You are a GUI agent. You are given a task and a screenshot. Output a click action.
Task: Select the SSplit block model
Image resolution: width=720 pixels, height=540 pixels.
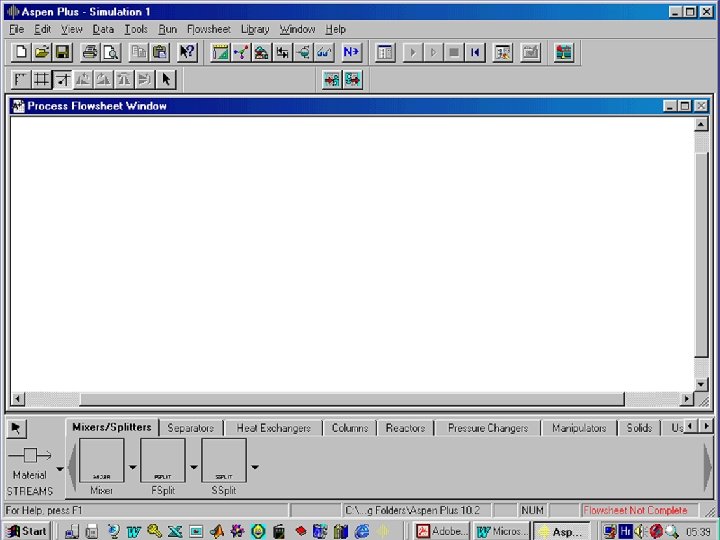point(224,460)
